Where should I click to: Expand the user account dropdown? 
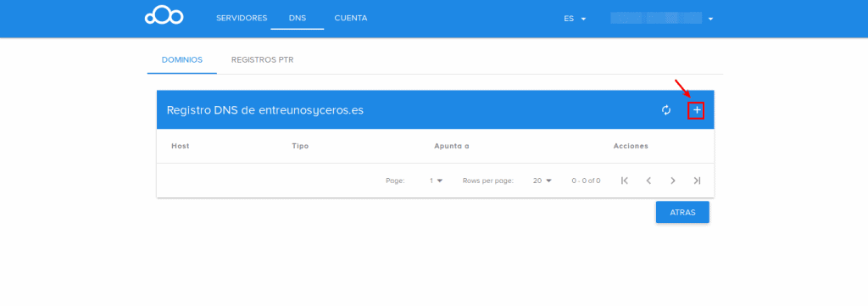click(x=661, y=19)
